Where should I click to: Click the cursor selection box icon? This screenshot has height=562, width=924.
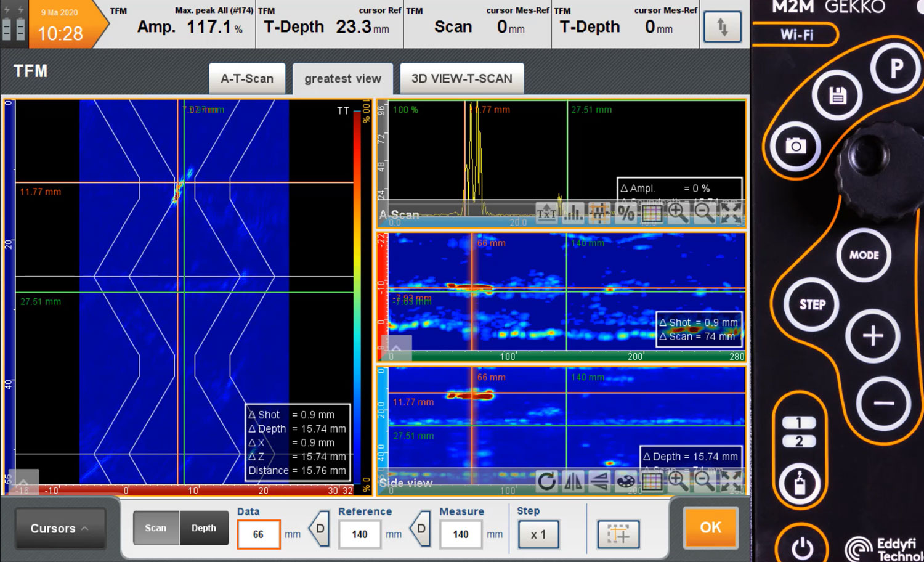tap(618, 534)
